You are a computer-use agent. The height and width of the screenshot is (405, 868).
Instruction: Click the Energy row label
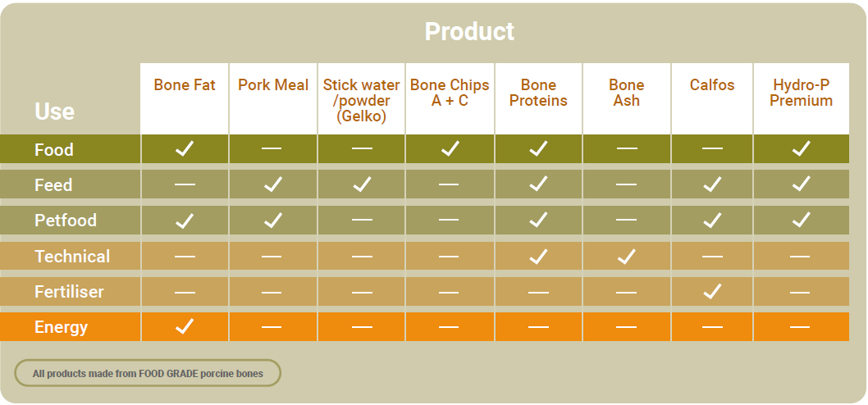(61, 327)
